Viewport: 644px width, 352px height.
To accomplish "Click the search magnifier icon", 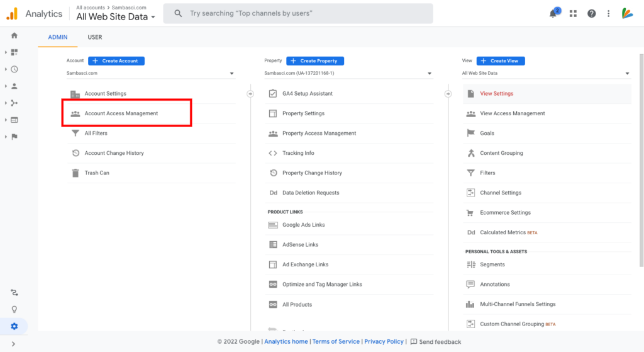I will (x=178, y=14).
